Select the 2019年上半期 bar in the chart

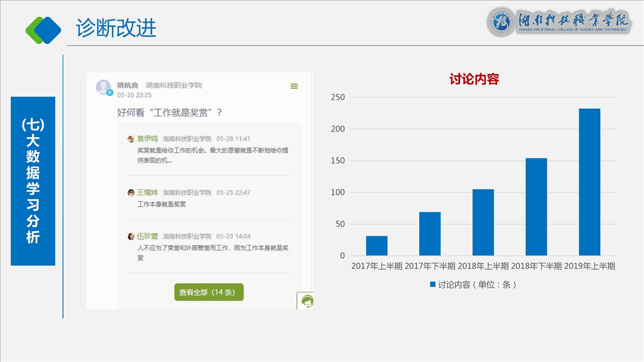589,182
